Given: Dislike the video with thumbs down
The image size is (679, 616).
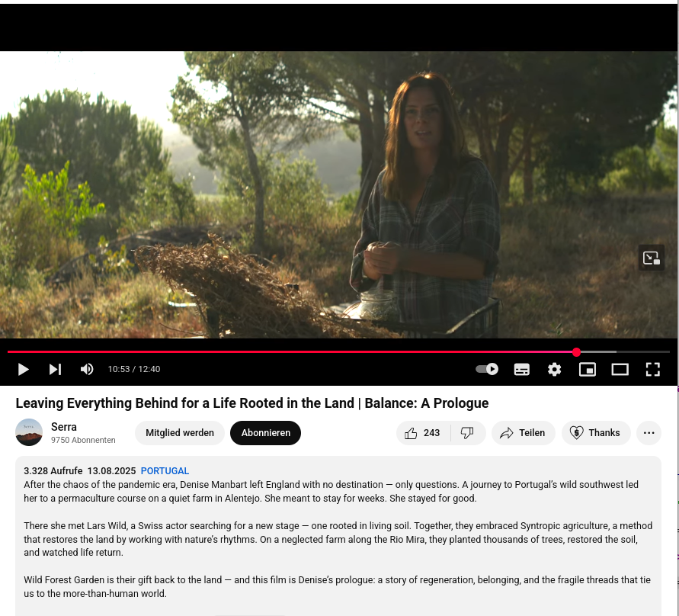Looking at the screenshot, I should (467, 433).
